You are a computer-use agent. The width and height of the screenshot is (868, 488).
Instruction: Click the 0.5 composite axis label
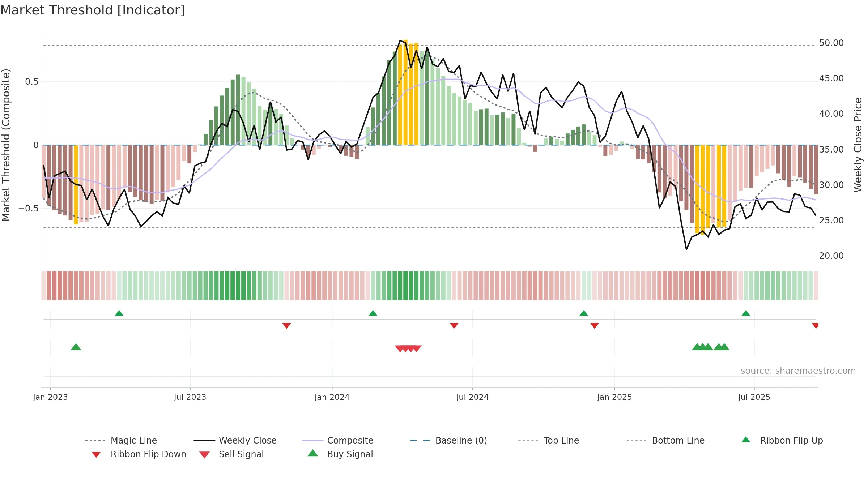click(32, 82)
